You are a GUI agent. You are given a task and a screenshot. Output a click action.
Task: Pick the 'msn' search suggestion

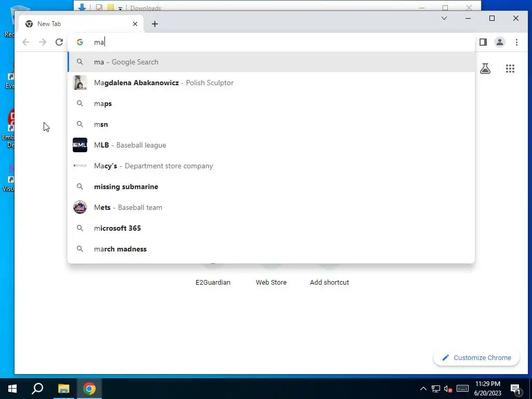click(x=271, y=124)
